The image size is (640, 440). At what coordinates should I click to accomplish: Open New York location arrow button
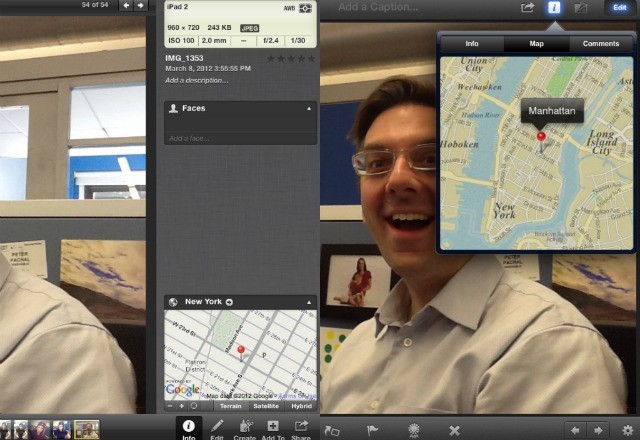click(x=229, y=302)
